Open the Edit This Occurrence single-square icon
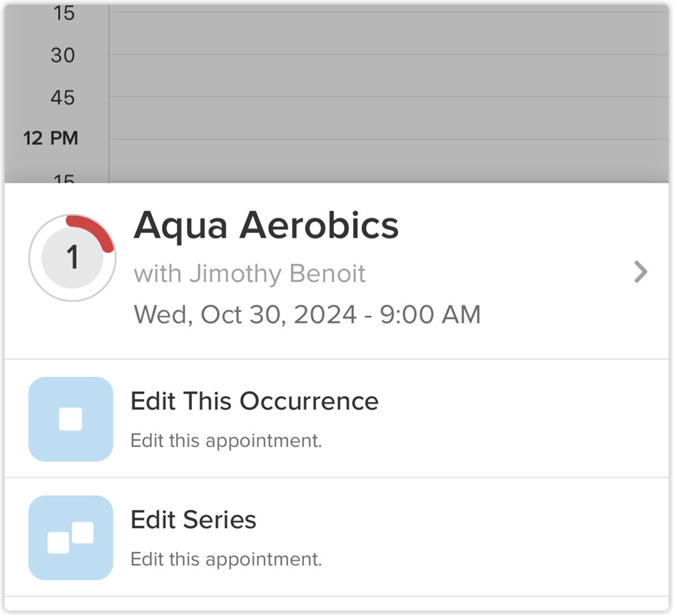Screen dimensions: 674x616 point(71,419)
